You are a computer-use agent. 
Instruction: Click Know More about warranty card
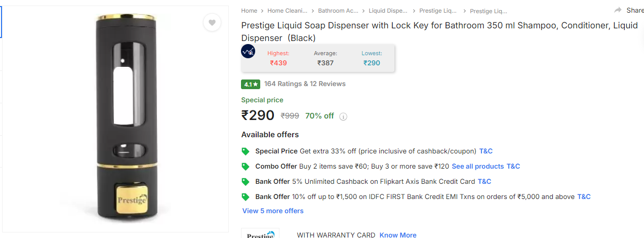(398, 235)
